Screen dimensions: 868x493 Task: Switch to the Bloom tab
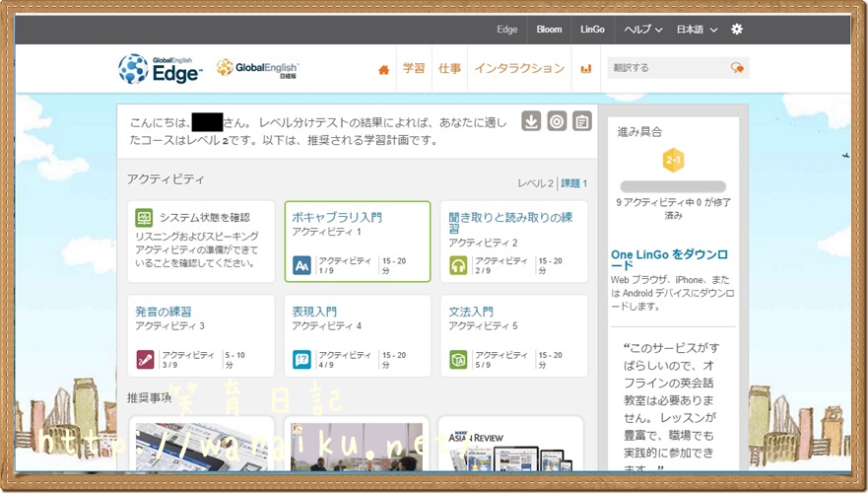tap(549, 30)
